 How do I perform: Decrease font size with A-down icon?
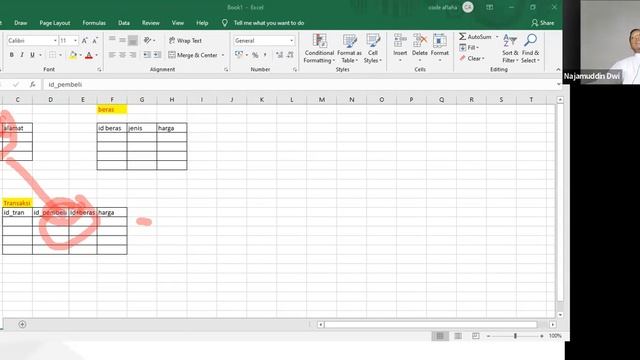click(95, 40)
